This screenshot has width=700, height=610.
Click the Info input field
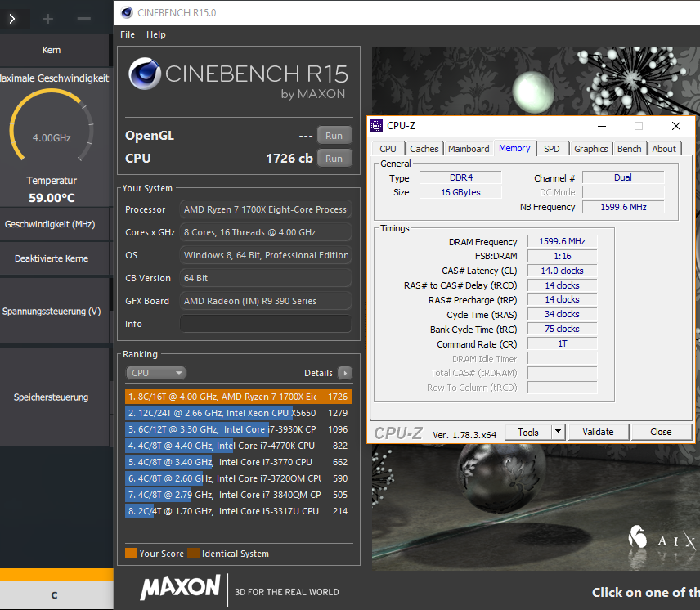tap(266, 324)
